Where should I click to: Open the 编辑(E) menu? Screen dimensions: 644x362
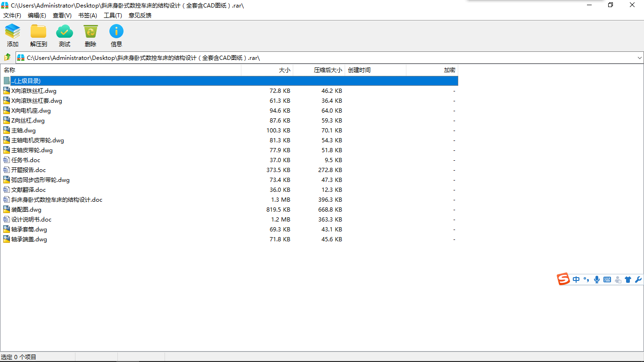(37, 15)
